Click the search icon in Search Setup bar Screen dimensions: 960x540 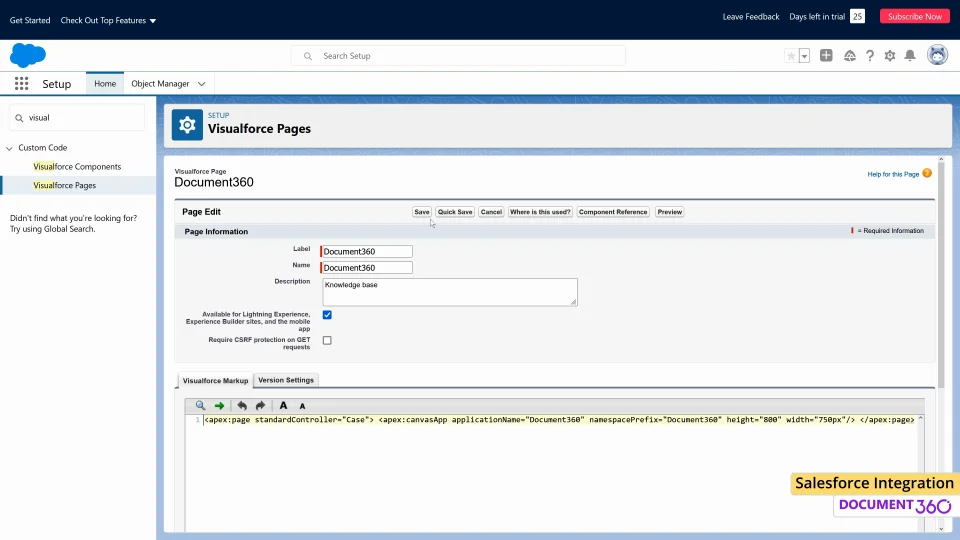(x=308, y=56)
